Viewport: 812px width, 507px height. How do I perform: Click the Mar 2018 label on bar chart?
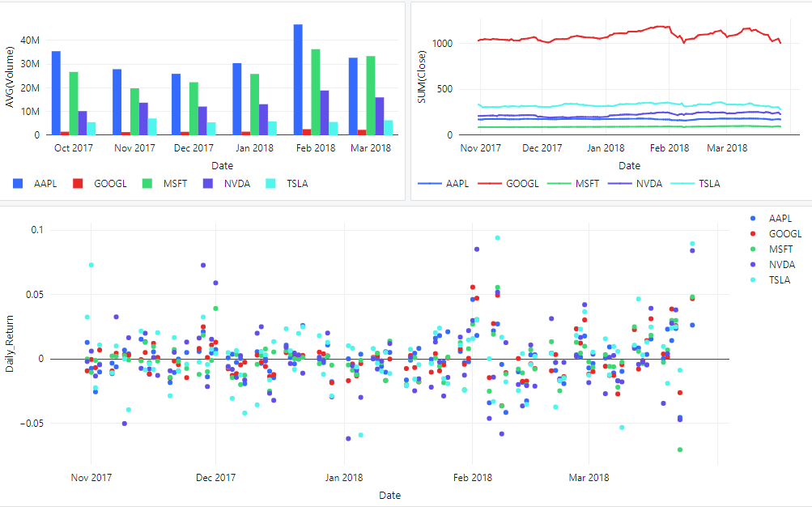(371, 148)
